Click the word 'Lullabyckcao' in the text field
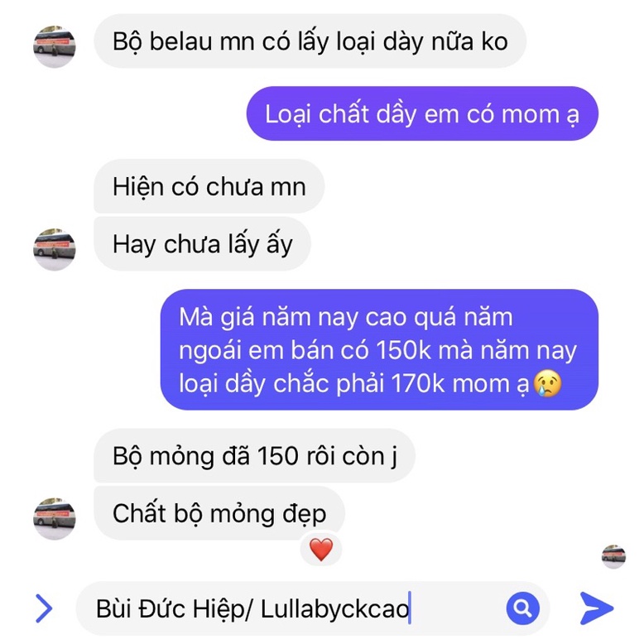This screenshot has width=644, height=644. pyautogui.click(x=334, y=608)
